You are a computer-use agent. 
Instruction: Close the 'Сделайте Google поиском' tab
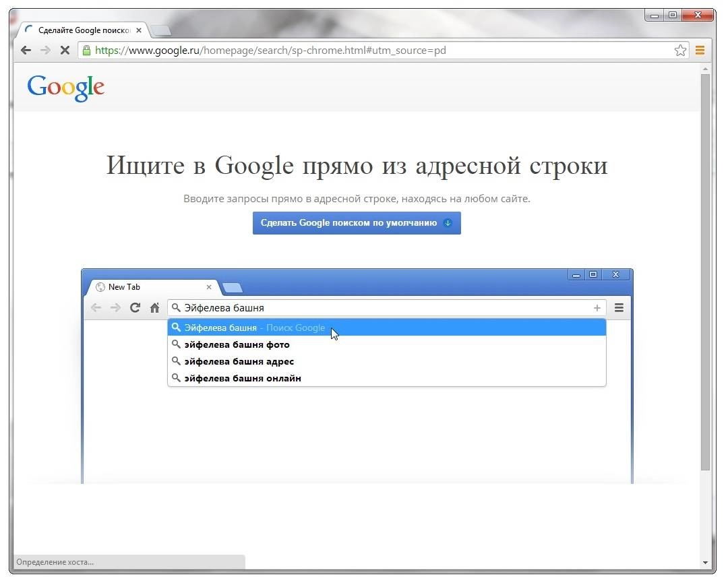pyautogui.click(x=139, y=30)
